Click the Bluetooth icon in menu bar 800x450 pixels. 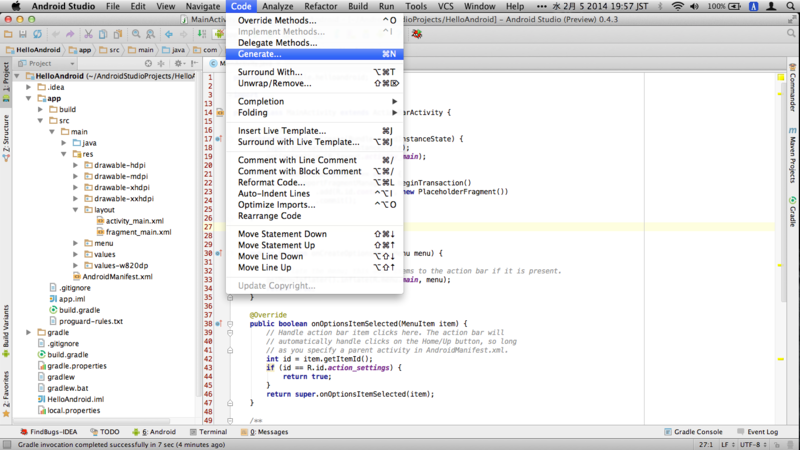tap(660, 6)
